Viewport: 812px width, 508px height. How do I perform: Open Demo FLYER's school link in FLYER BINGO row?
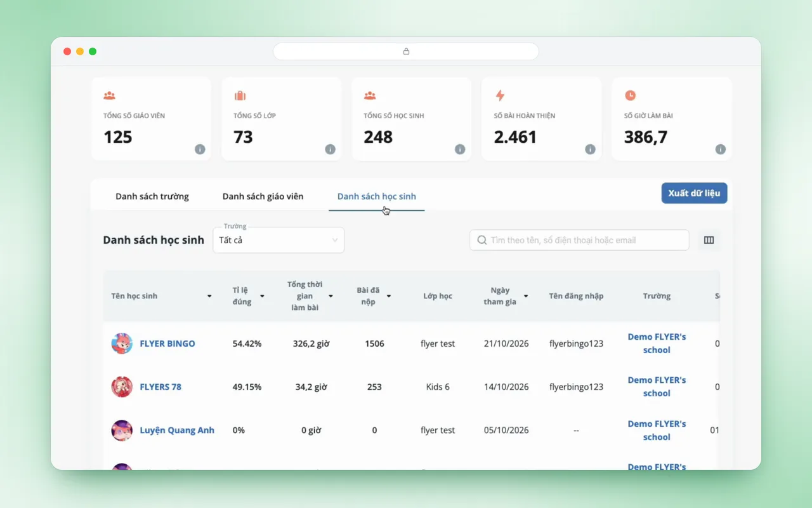657,344
